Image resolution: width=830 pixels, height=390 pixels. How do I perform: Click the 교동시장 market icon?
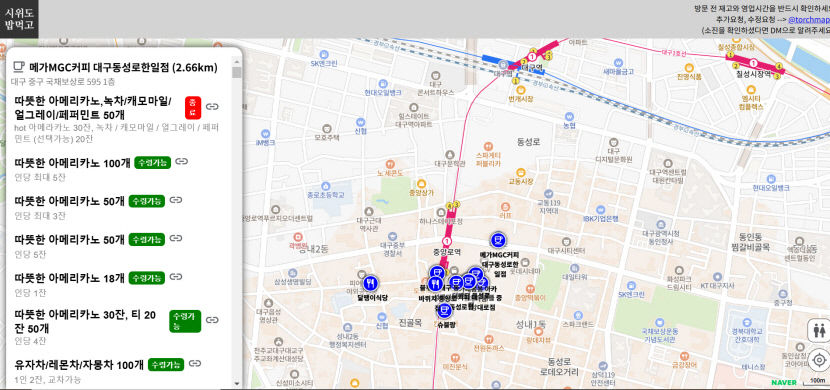pyautogui.click(x=520, y=172)
